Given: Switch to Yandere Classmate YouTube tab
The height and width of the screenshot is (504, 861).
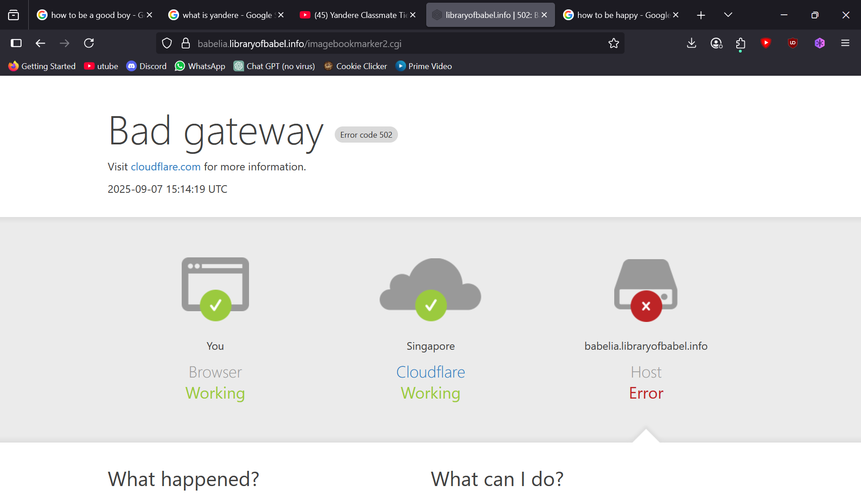Looking at the screenshot, I should [x=354, y=15].
